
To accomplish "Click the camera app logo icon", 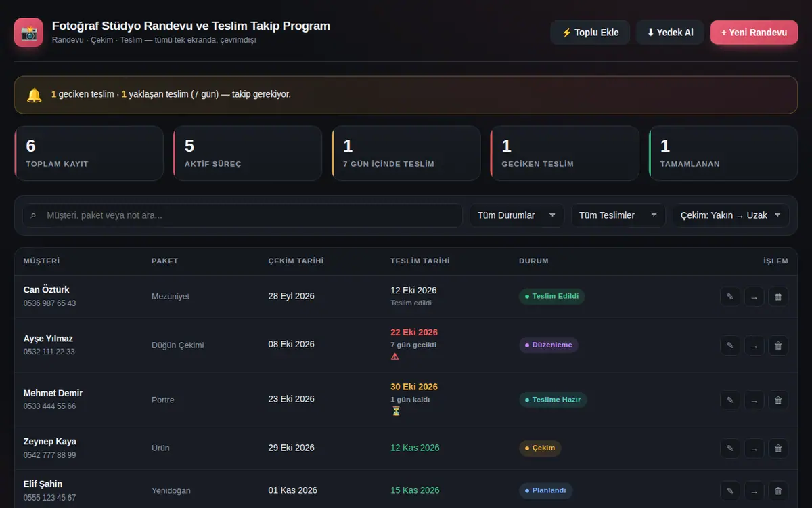I will (28, 33).
